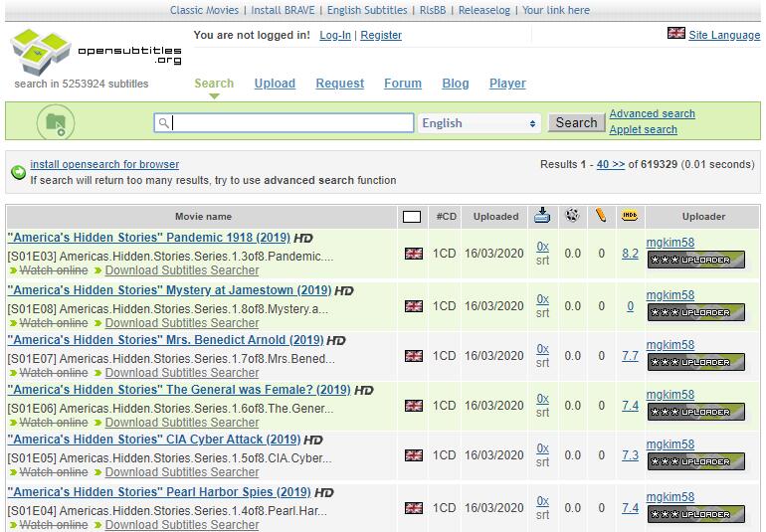This screenshot has height=532, width=766.
Task: Open Advanced search link
Action: point(653,113)
